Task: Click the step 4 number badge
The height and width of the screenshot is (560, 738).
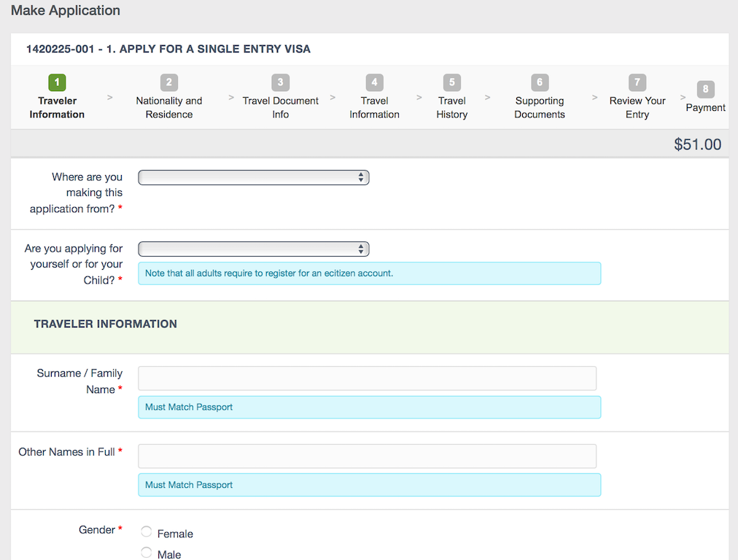Action: 374,82
